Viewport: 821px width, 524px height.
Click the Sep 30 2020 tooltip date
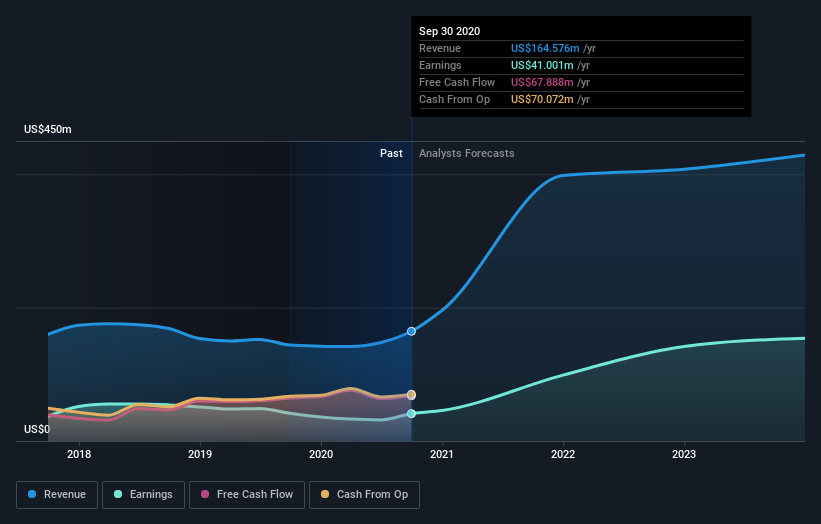click(x=449, y=31)
